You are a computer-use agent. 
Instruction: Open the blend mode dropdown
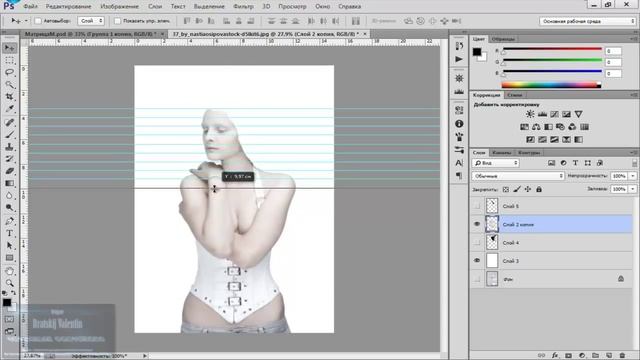point(518,176)
